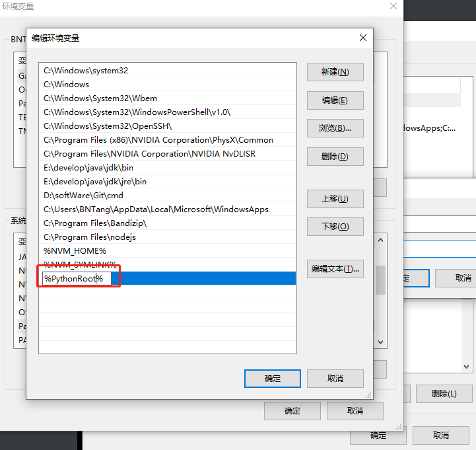Screen dimensions: 476x450
Task: Click 取消 in the rear system properties window
Action: coord(441,435)
